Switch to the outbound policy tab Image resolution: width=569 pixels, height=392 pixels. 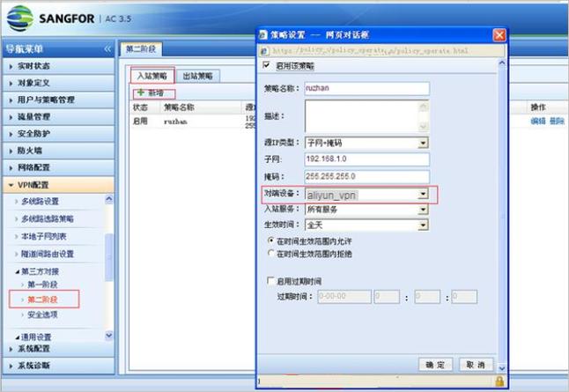pyautogui.click(x=198, y=76)
